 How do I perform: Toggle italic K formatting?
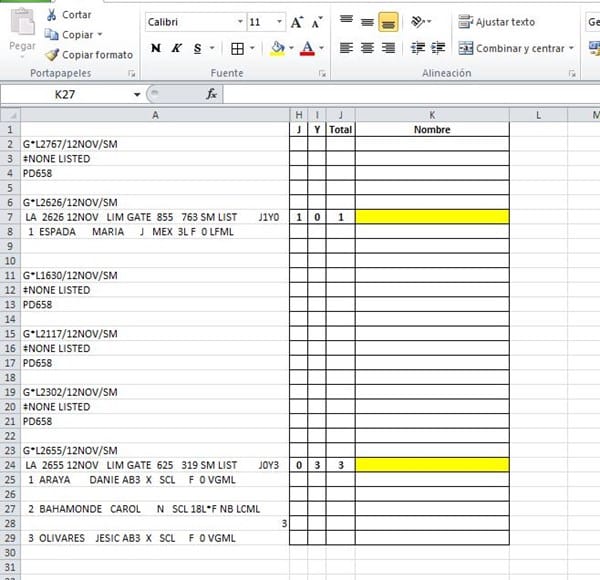pyautogui.click(x=176, y=48)
